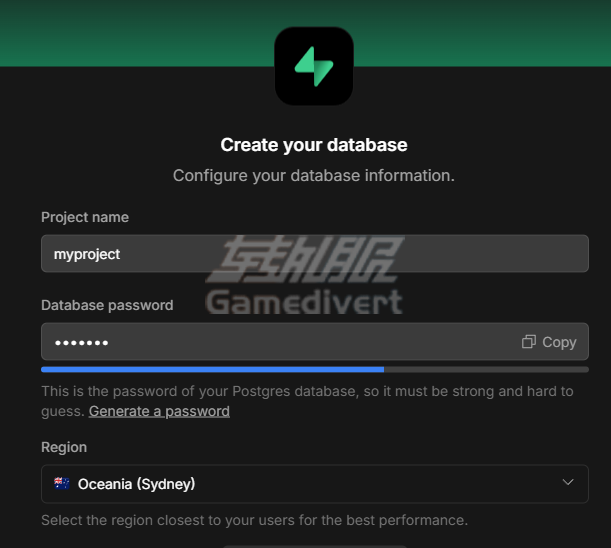The width and height of the screenshot is (611, 548).
Task: Click the button partially visible at bottom
Action: point(315,546)
